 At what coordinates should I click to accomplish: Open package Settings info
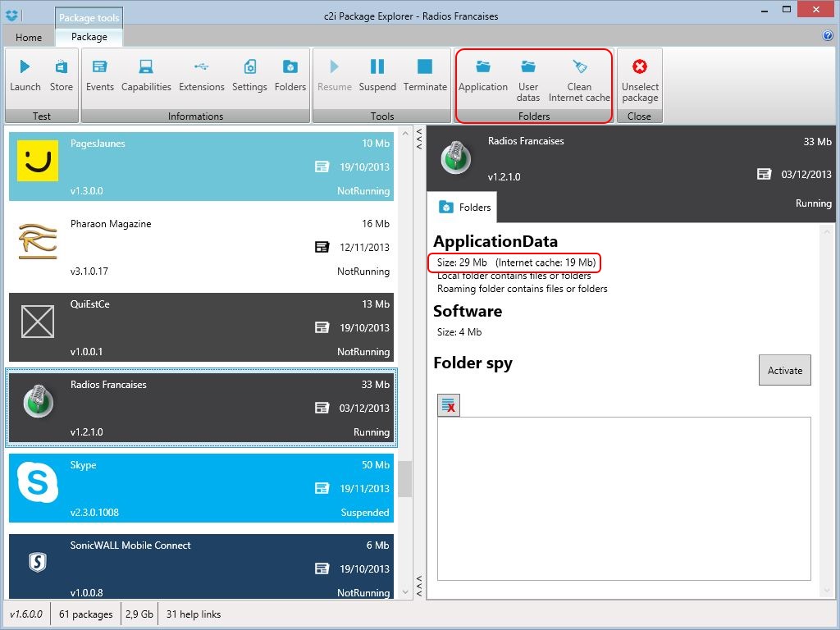(249, 76)
